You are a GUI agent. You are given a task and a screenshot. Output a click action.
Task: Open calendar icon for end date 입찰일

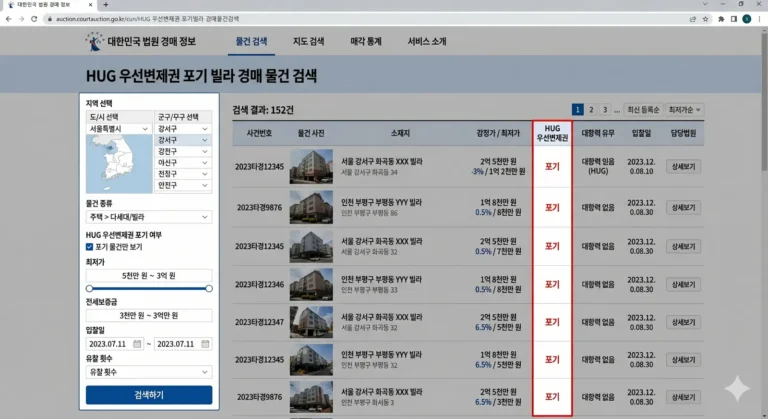pos(205,344)
